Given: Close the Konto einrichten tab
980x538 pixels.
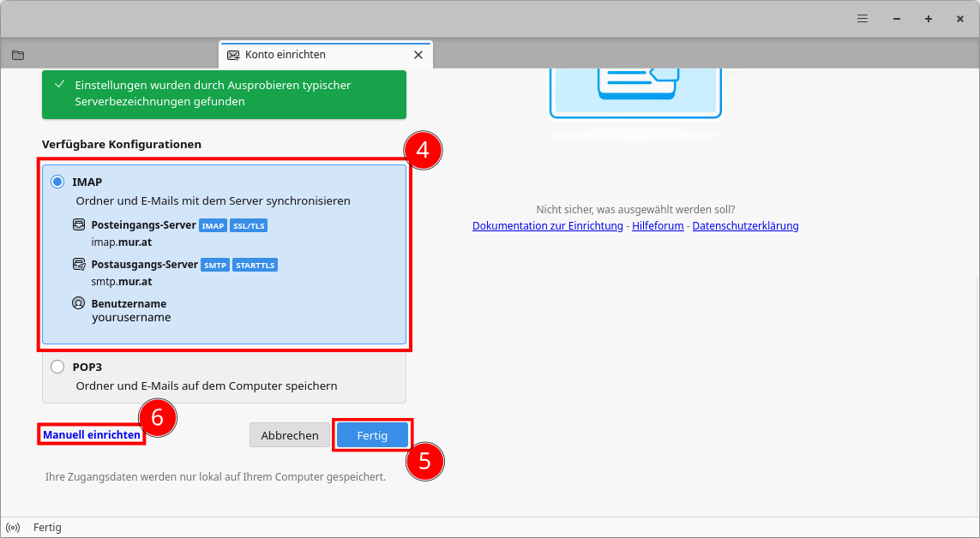Looking at the screenshot, I should point(418,55).
